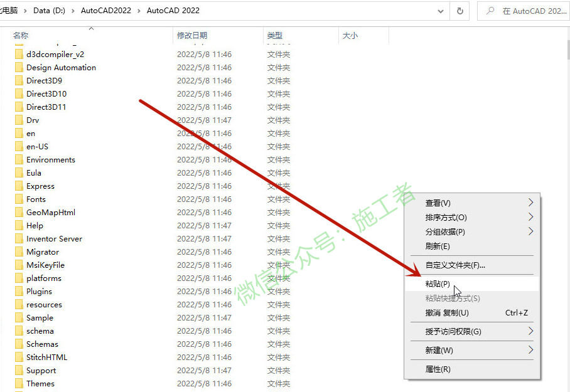Open 新建(W) context menu entry

pos(472,350)
